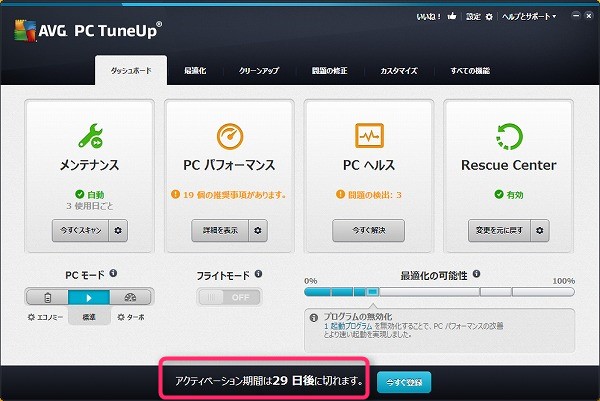Image resolution: width=600 pixels, height=401 pixels.
Task: Open gear settings beside 変更を元に戻す
Action: (540, 230)
